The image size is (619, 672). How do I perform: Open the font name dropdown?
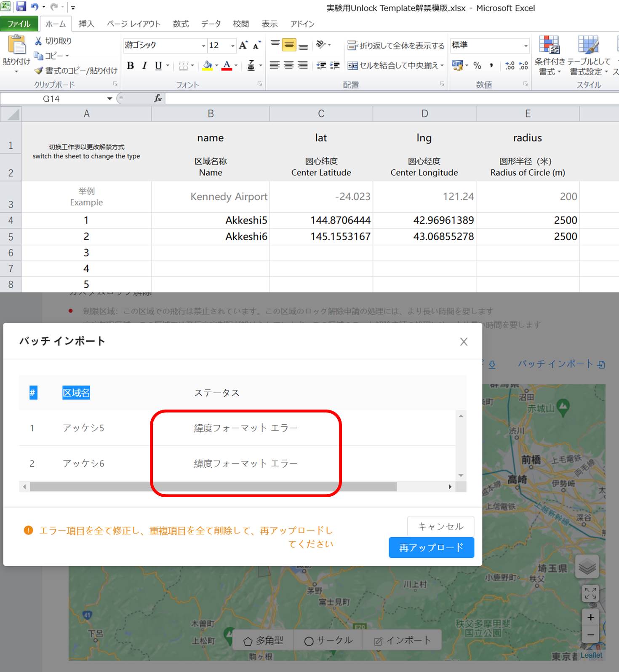point(203,46)
